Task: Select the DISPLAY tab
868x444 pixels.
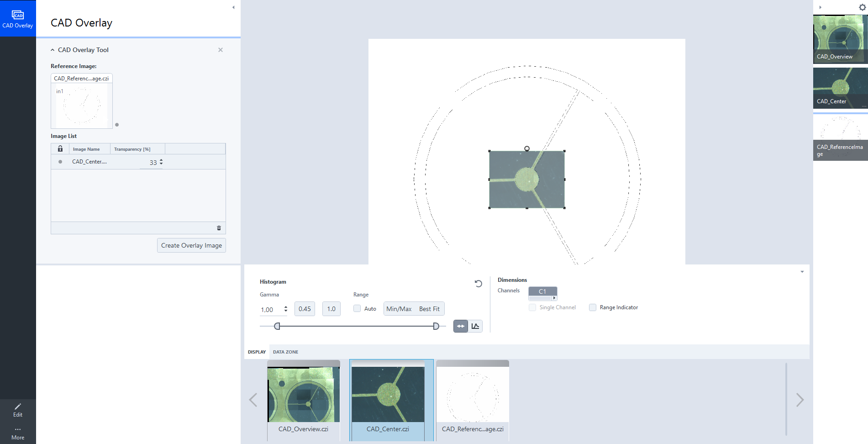Action: 257,352
